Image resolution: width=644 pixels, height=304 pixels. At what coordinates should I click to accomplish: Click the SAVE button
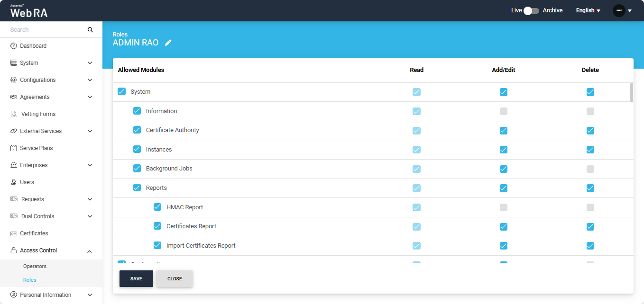coord(136,279)
